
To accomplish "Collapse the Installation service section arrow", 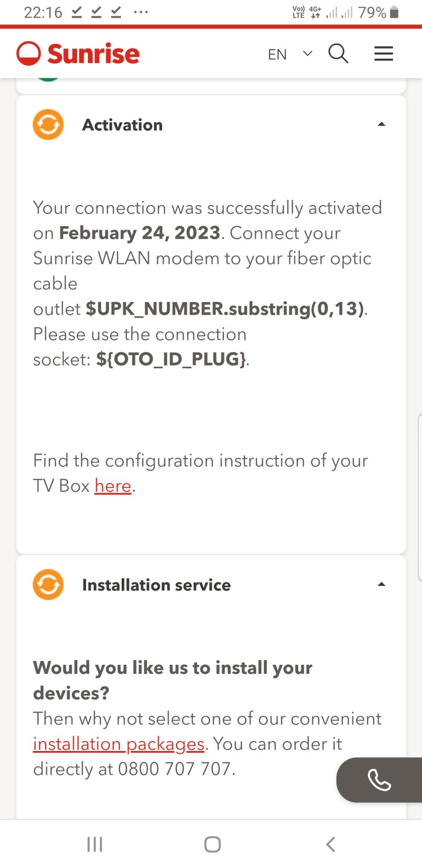I will tap(381, 585).
